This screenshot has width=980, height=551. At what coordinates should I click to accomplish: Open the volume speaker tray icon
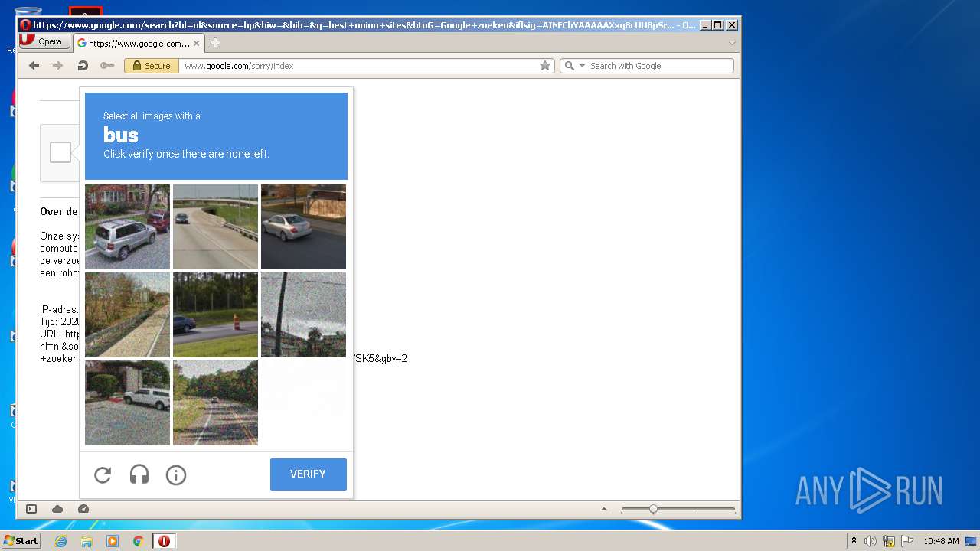(871, 541)
